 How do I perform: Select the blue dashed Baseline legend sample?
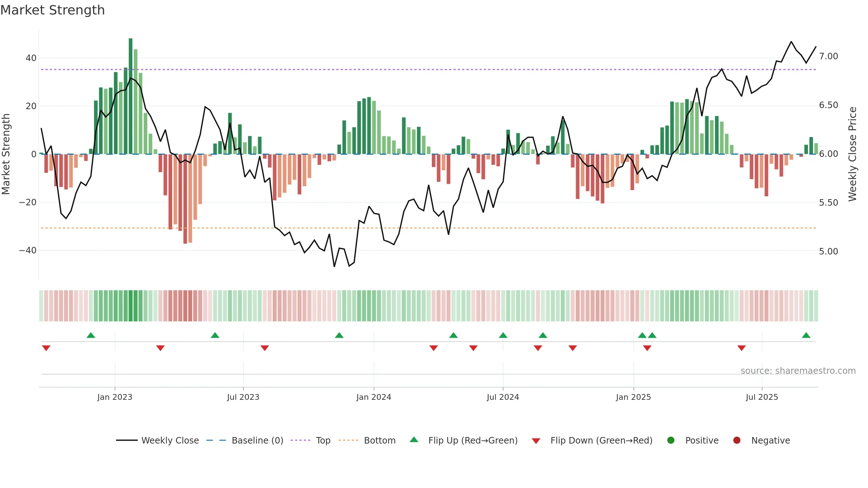click(216, 440)
